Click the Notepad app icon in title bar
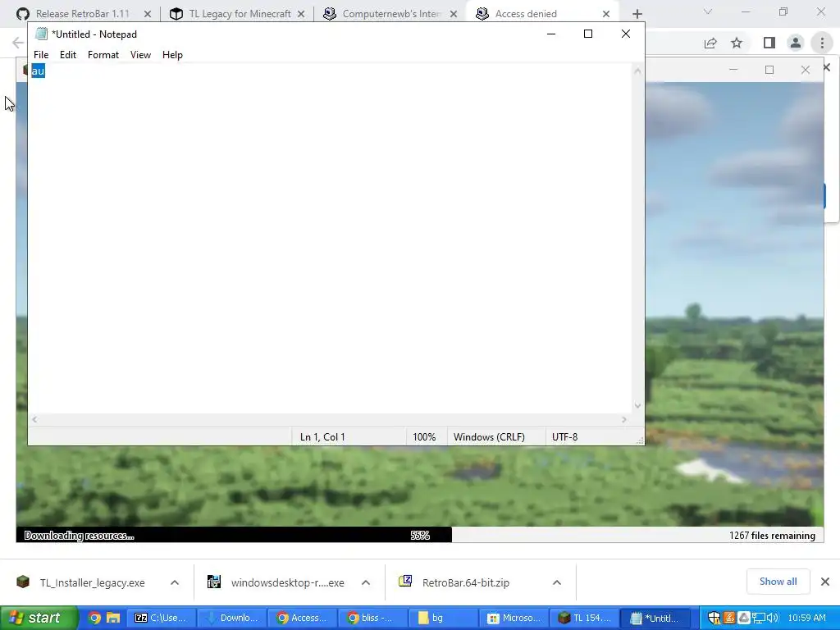 pyautogui.click(x=41, y=34)
